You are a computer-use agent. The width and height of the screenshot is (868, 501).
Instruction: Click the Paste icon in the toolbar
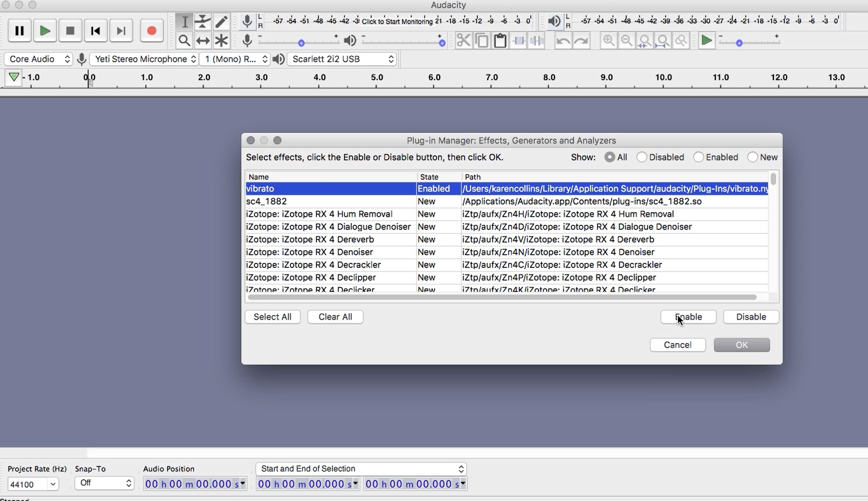point(500,40)
